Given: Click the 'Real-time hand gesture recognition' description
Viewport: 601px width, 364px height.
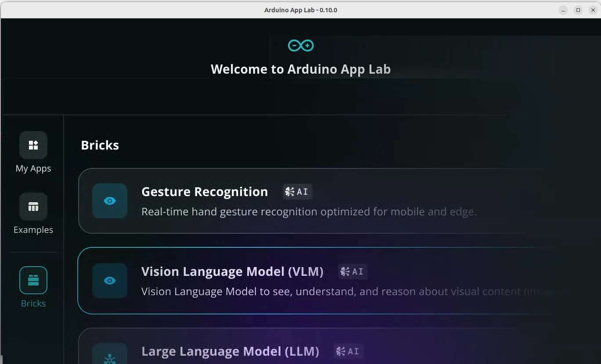Looking at the screenshot, I should coord(309,212).
